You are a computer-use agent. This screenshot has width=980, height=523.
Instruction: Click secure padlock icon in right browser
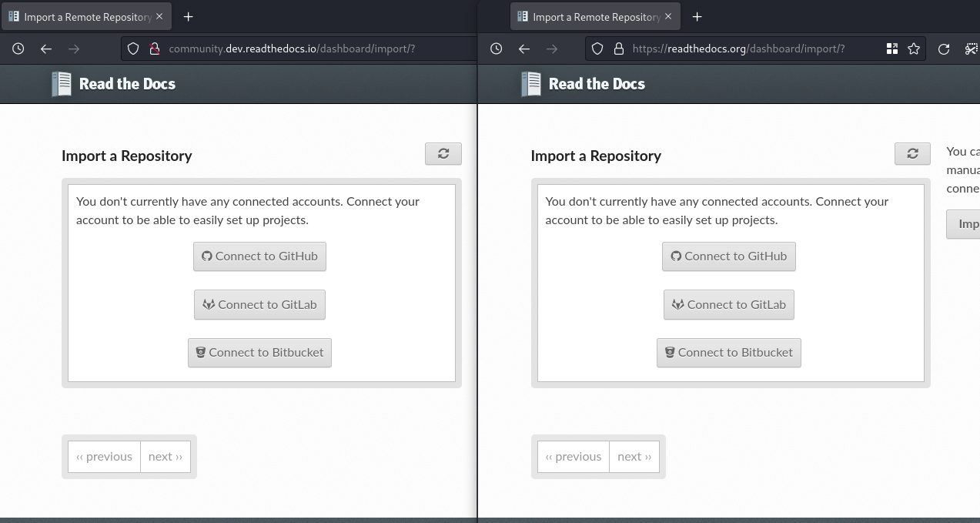(x=618, y=49)
